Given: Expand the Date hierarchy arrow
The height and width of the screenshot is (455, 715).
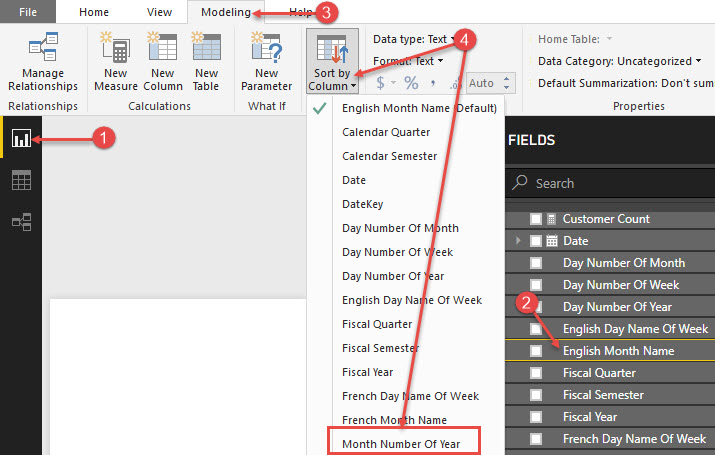Looking at the screenshot, I should pyautogui.click(x=518, y=240).
